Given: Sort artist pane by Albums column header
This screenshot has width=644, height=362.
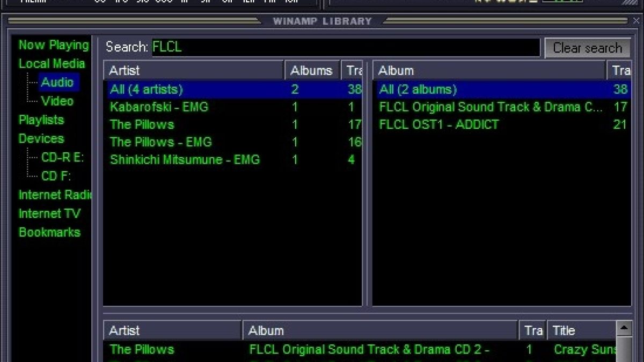Looking at the screenshot, I should (312, 70).
